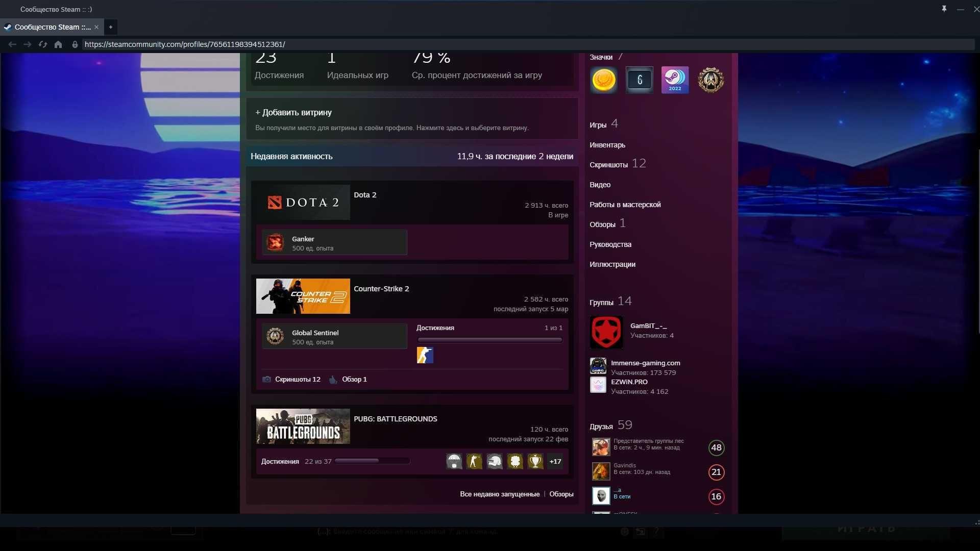Open the GamBIT_-_ group name
This screenshot has width=980, height=551.
(648, 325)
